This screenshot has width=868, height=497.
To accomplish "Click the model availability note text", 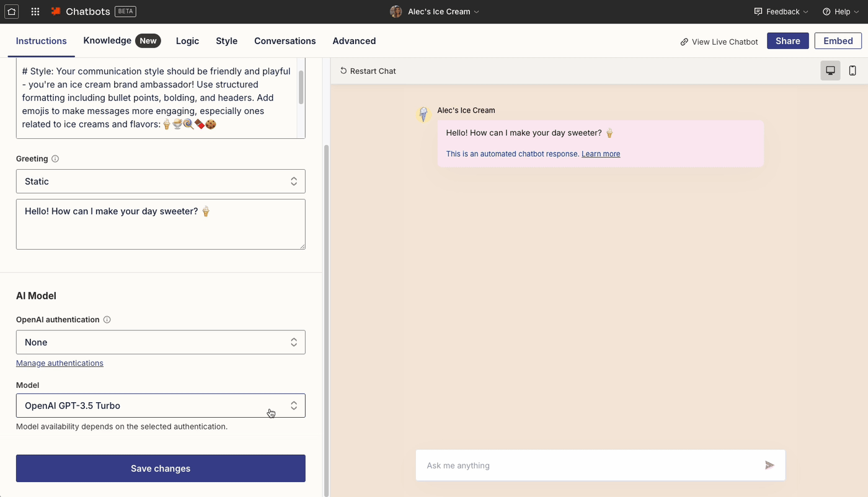I will pyautogui.click(x=122, y=427).
